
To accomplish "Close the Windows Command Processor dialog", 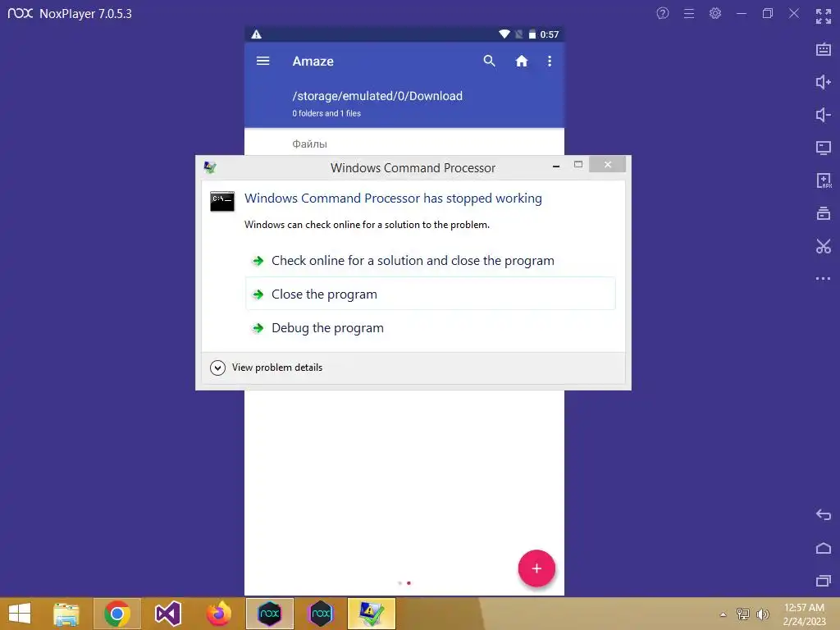I will click(x=608, y=164).
